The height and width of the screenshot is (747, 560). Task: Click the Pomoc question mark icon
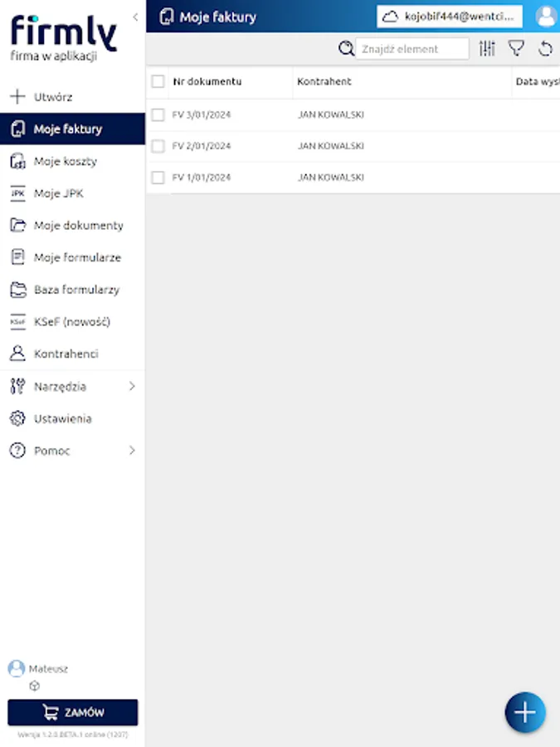coord(17,451)
